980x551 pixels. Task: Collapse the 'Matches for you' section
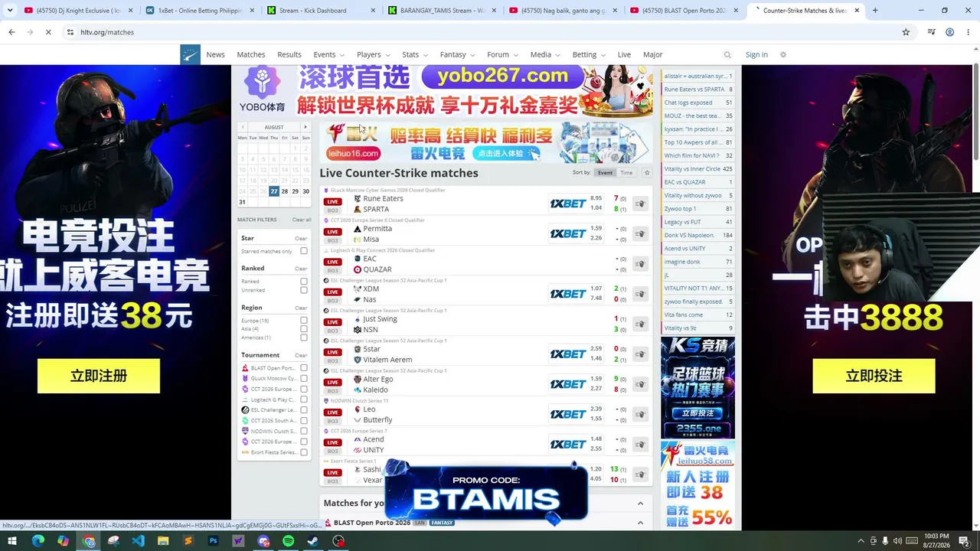tap(640, 503)
